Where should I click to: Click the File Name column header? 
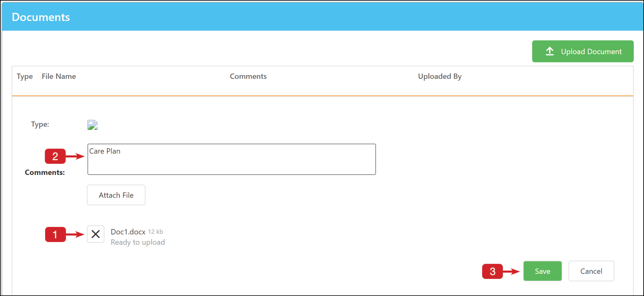click(x=59, y=76)
